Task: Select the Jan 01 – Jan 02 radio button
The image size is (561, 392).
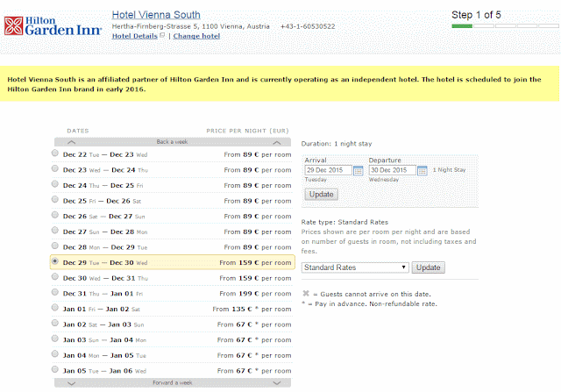Action: pyautogui.click(x=54, y=308)
